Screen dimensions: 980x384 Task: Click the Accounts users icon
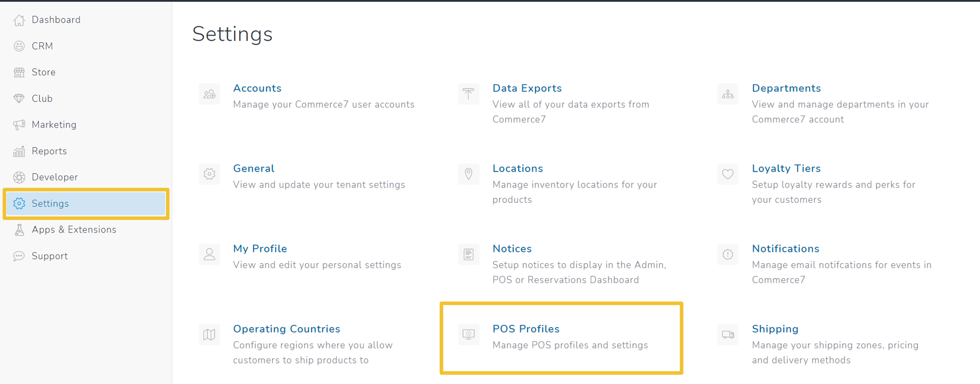tap(209, 94)
